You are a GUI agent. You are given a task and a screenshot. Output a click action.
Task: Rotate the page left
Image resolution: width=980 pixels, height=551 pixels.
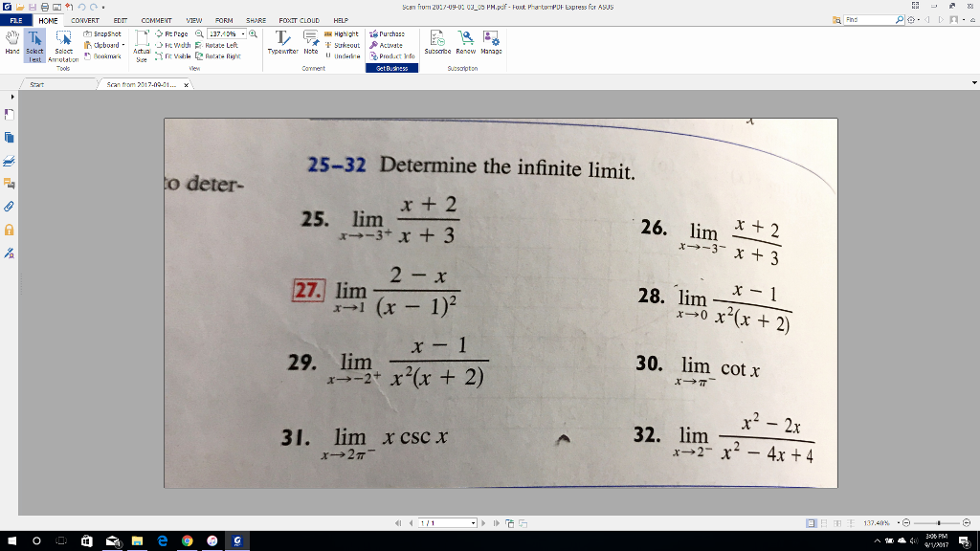[222, 43]
